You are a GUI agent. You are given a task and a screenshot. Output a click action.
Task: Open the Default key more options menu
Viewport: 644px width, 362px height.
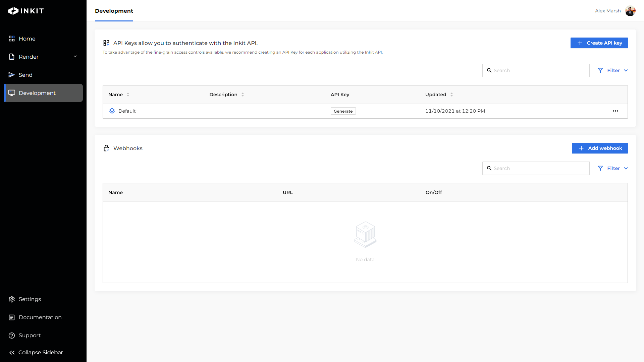pos(615,111)
